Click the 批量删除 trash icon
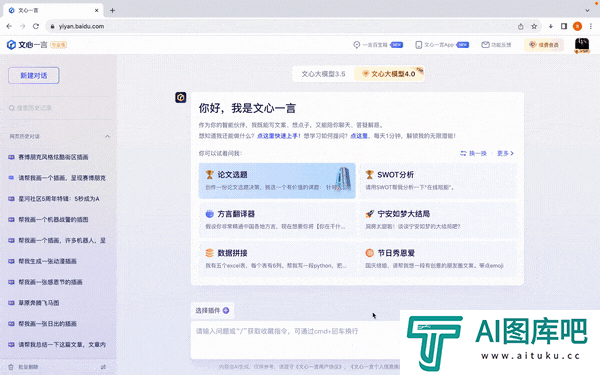This screenshot has height=375, width=600. point(11,367)
